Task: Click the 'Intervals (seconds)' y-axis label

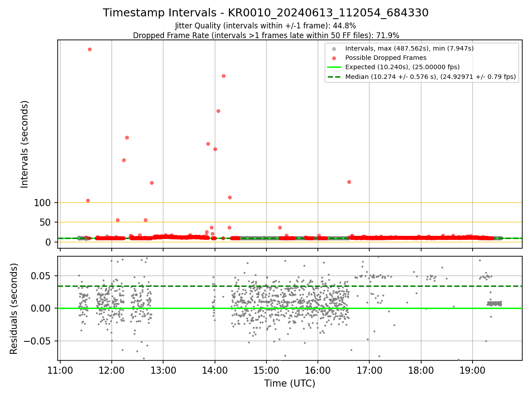Action: click(x=25, y=144)
